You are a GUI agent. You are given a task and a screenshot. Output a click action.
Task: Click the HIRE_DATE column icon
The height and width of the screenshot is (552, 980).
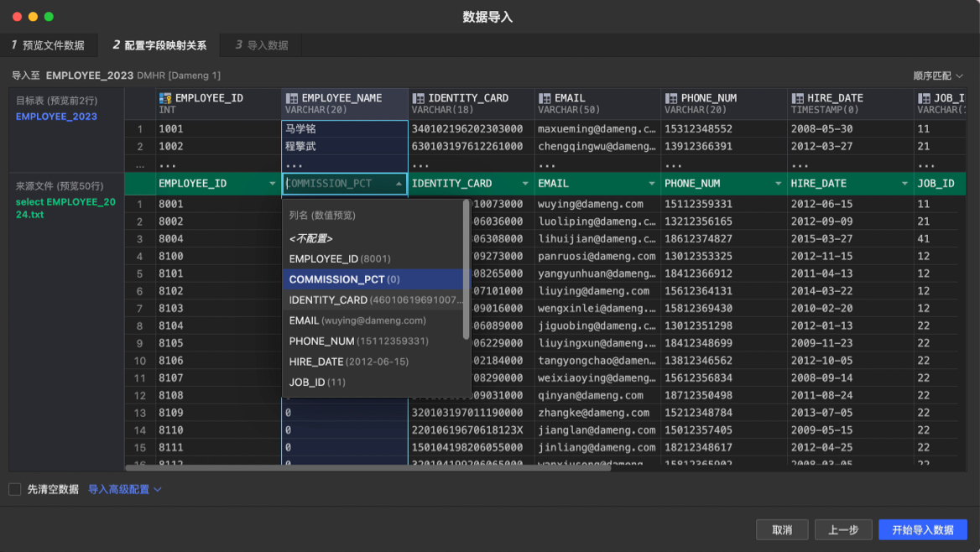tap(797, 99)
